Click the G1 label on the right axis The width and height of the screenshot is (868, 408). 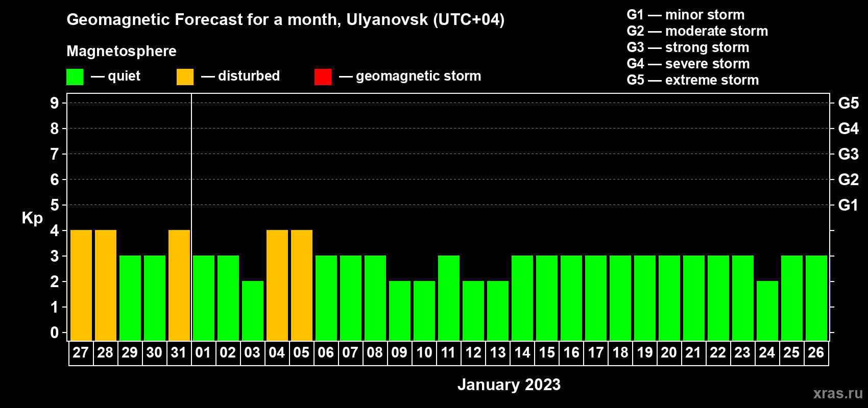848,205
